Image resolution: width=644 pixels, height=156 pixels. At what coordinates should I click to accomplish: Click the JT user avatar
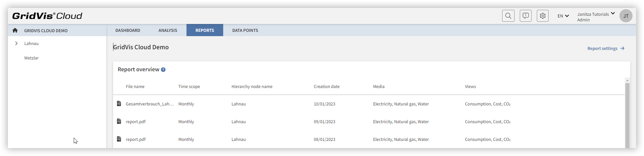point(626,16)
